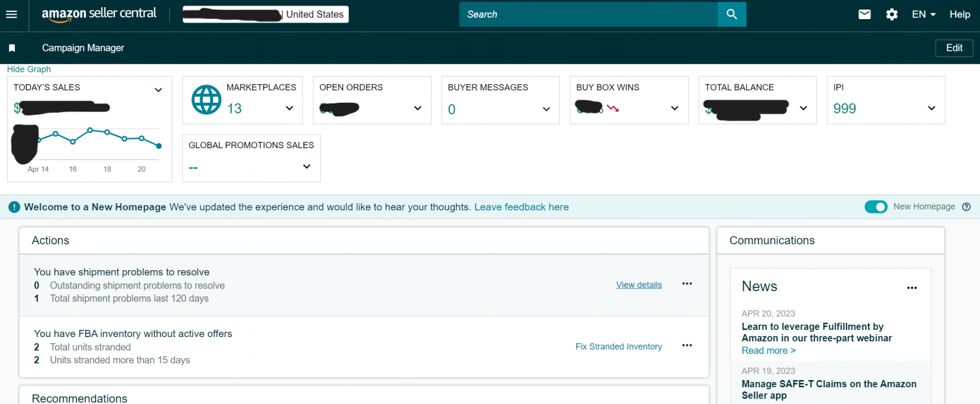
Task: Click View details for shipment problems
Action: coord(639,284)
